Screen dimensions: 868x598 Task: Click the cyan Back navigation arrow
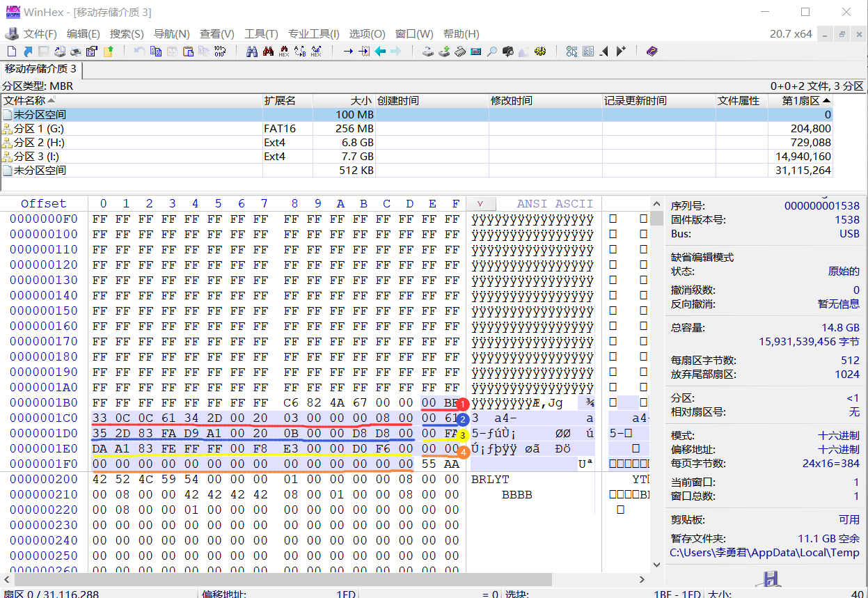[380, 52]
